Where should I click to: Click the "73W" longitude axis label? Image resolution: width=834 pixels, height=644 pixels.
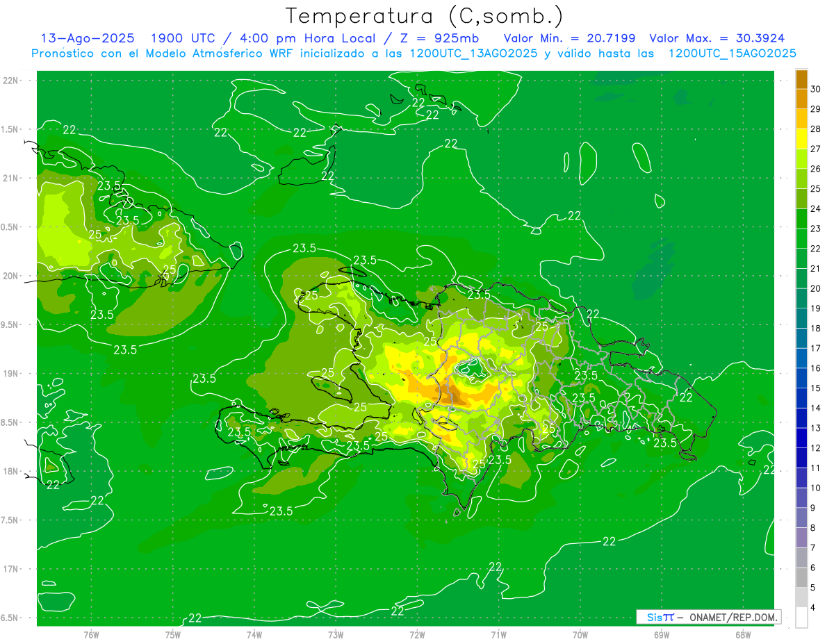pyautogui.click(x=336, y=634)
